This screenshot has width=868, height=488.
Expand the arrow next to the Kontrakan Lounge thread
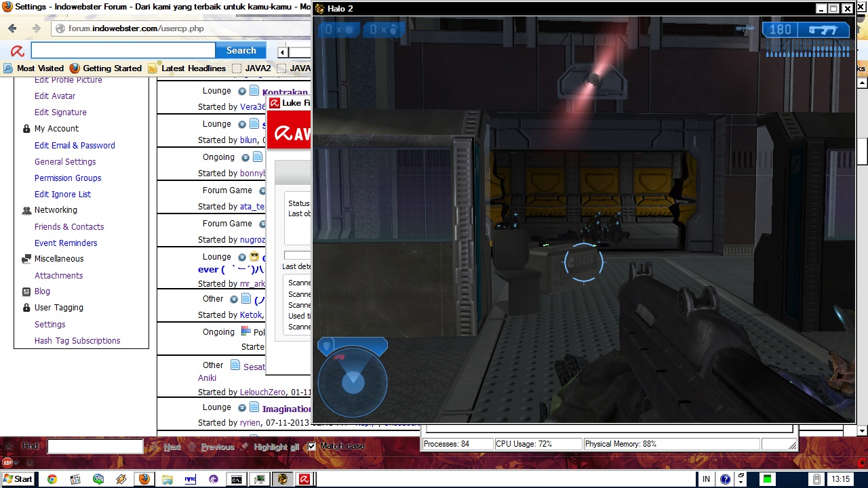coord(242,91)
